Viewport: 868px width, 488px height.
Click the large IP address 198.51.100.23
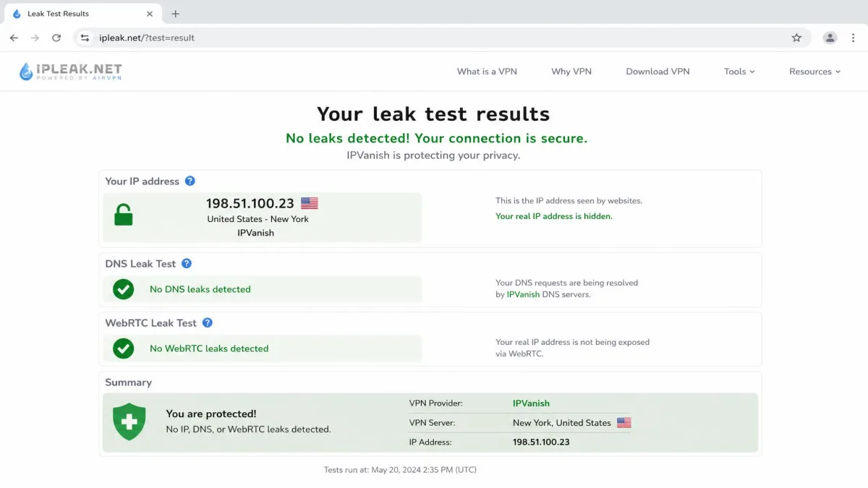coord(250,204)
